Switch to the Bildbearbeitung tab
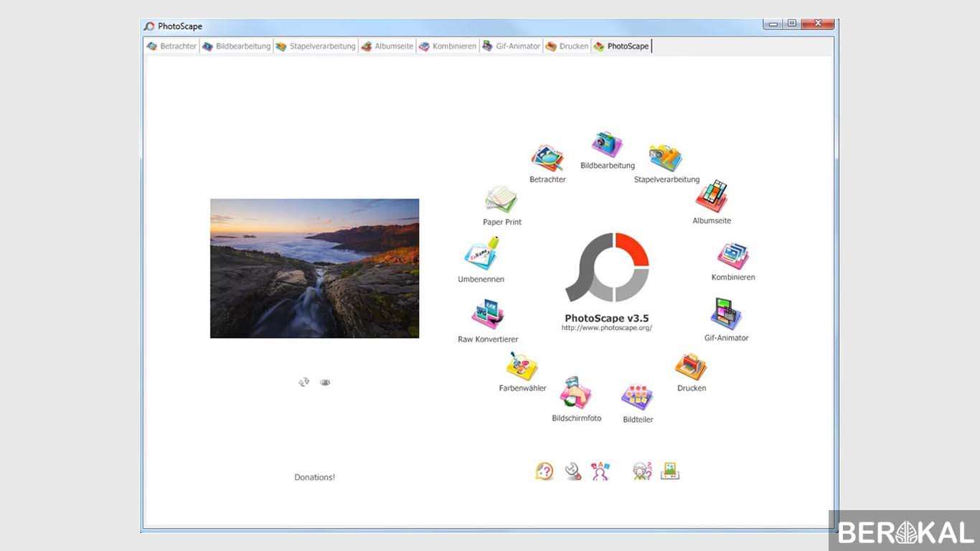The height and width of the screenshot is (551, 980). coord(237,46)
